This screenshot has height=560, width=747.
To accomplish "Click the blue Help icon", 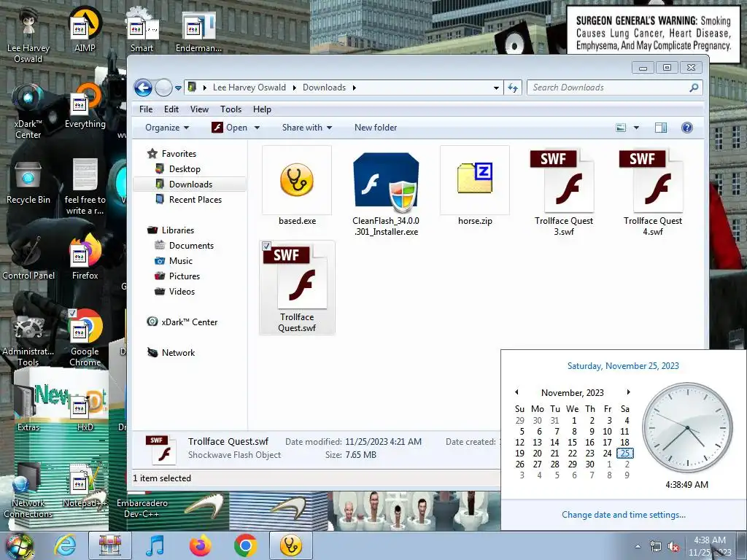I will (687, 128).
